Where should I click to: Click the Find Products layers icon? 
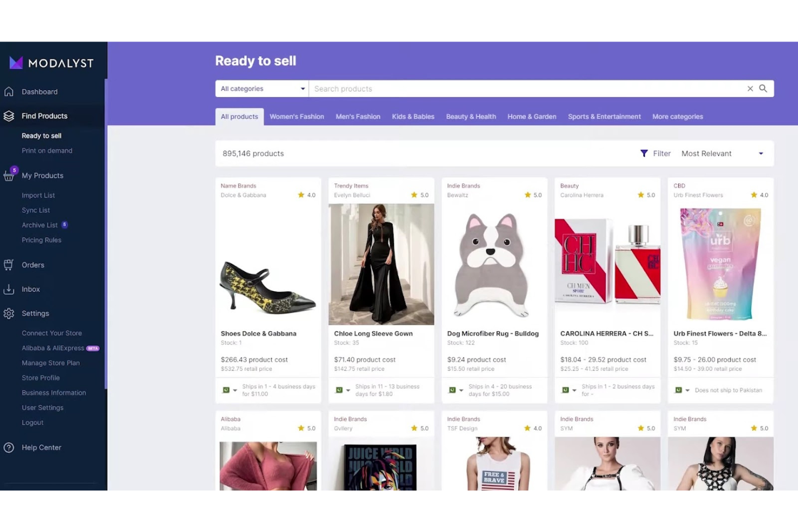pos(9,116)
